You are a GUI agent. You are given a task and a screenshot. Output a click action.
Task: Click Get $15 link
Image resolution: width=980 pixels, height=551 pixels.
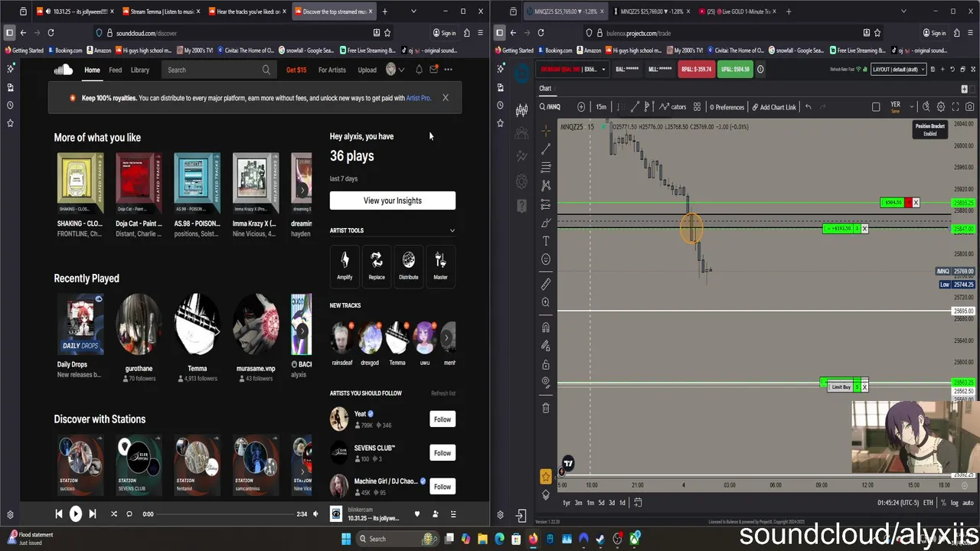[x=296, y=70]
